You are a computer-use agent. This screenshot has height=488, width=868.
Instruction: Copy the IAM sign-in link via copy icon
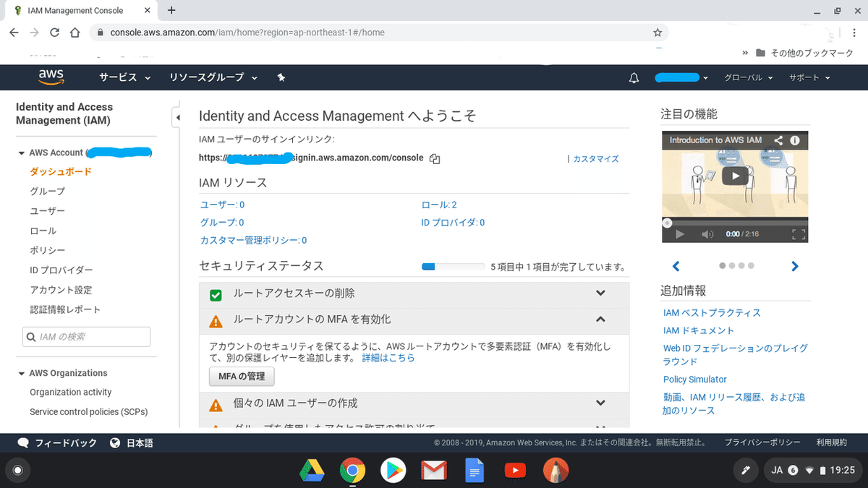pyautogui.click(x=435, y=158)
